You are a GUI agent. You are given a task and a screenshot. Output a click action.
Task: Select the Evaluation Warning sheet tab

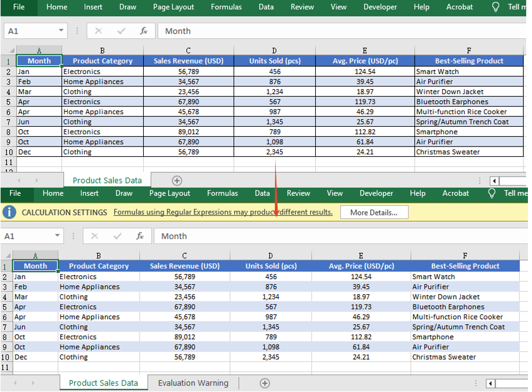[x=193, y=383]
